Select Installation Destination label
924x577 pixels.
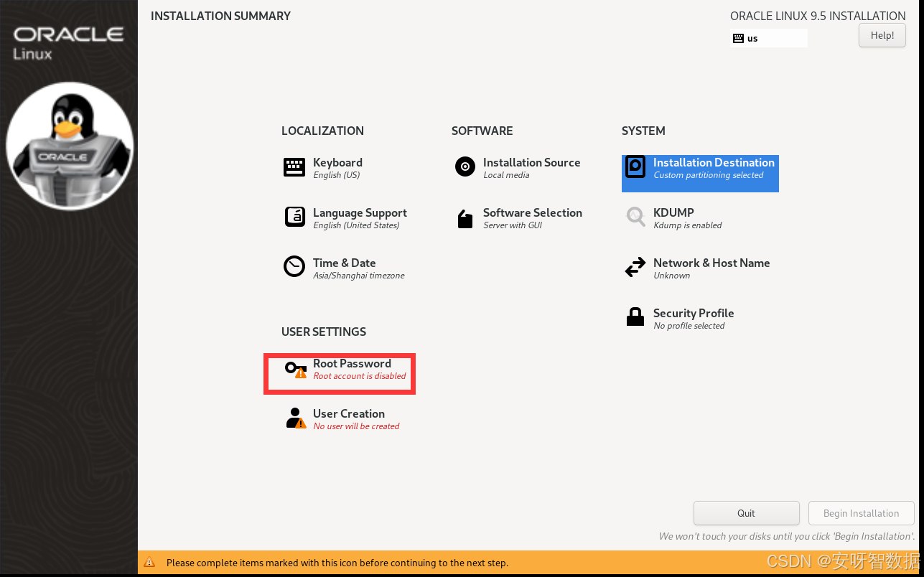[714, 163]
